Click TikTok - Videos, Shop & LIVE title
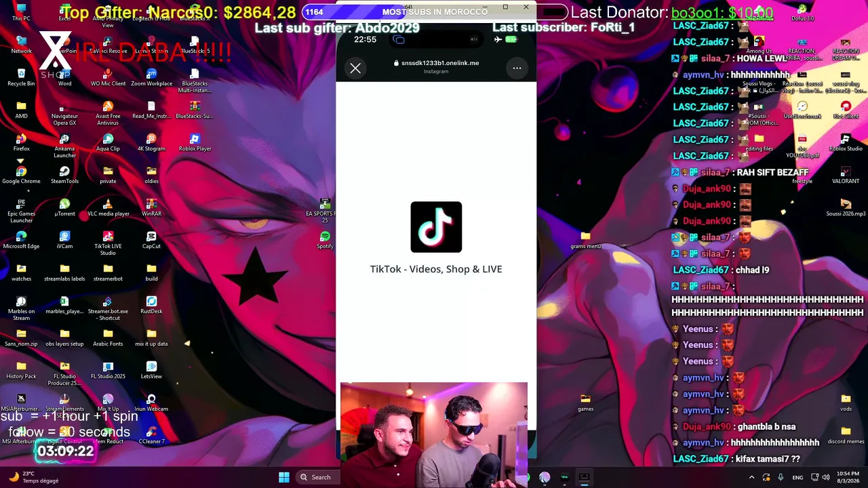The width and height of the screenshot is (868, 488). pyautogui.click(x=436, y=269)
